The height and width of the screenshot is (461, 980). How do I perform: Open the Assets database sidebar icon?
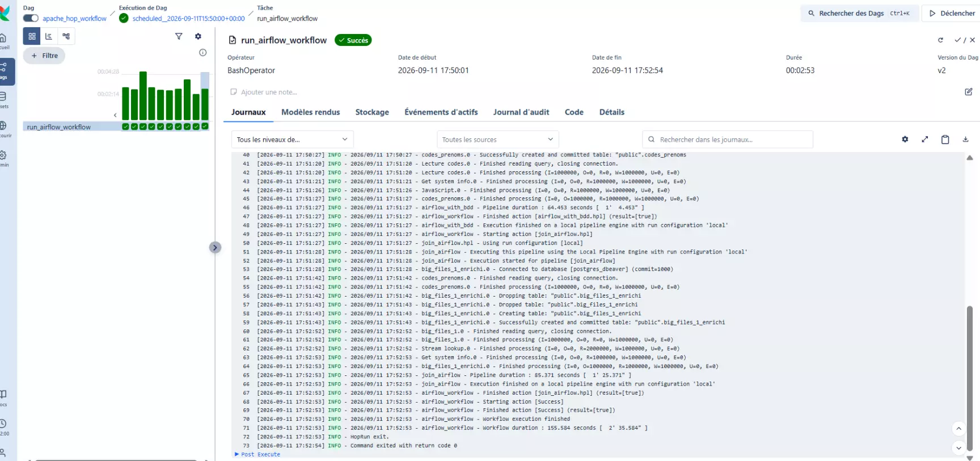3,100
